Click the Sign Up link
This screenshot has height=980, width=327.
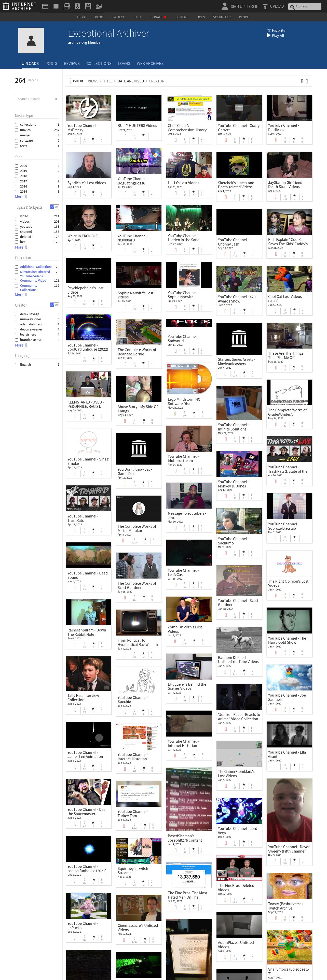point(238,6)
